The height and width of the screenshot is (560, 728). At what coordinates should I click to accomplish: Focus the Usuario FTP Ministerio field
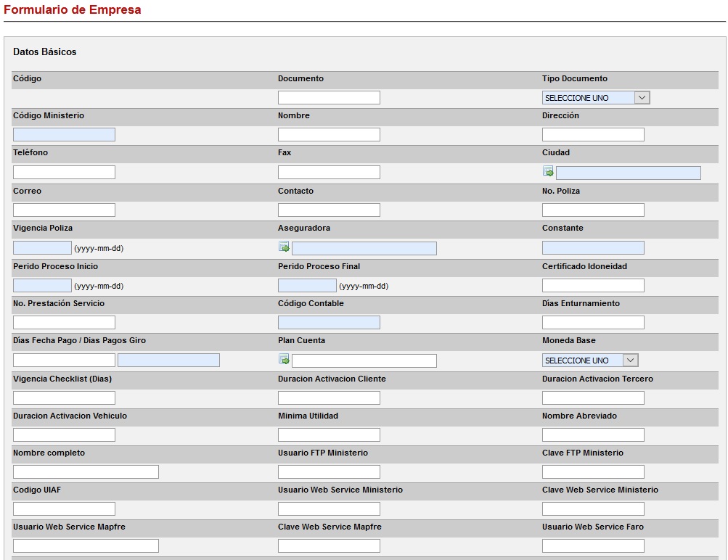329,472
